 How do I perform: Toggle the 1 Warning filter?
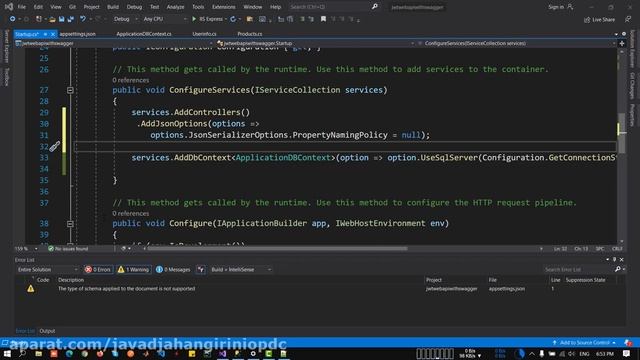pyautogui.click(x=133, y=269)
